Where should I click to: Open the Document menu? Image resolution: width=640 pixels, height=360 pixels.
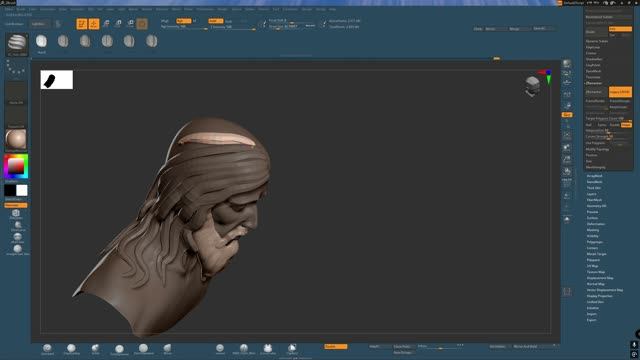coord(47,9)
